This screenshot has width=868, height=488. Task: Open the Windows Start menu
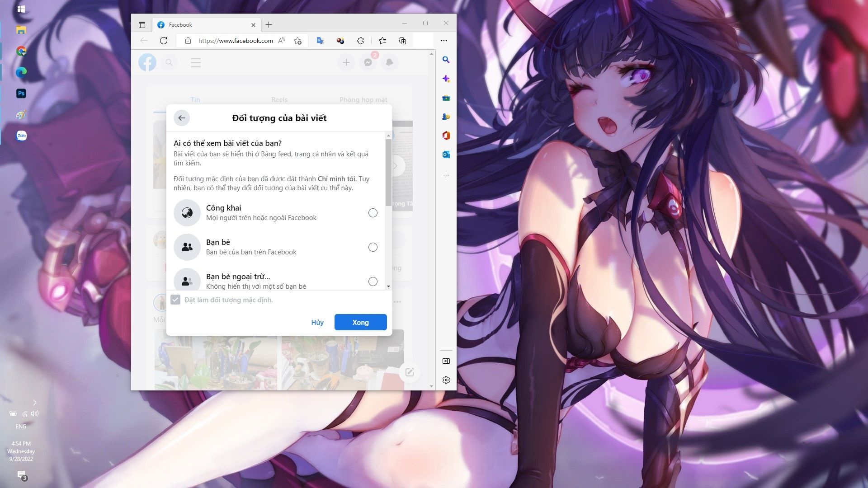click(21, 9)
